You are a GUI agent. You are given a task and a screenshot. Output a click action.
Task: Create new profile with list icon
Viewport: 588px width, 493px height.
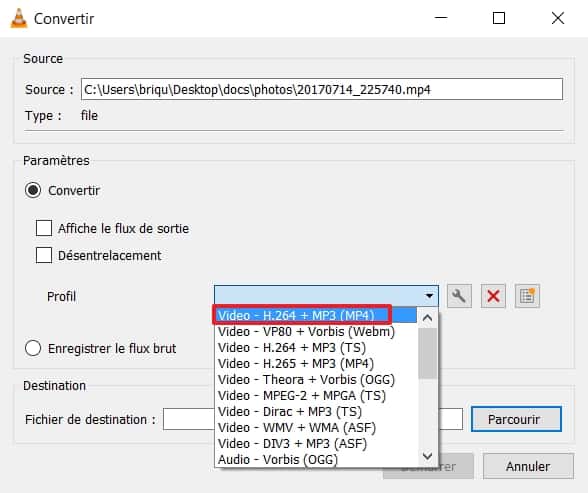pyautogui.click(x=527, y=296)
